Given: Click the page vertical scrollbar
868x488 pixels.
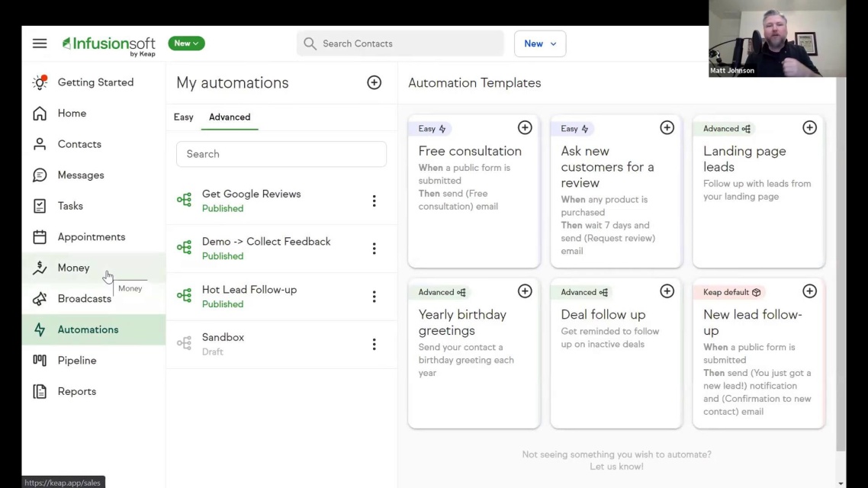Looking at the screenshot, I should pos(841,263).
